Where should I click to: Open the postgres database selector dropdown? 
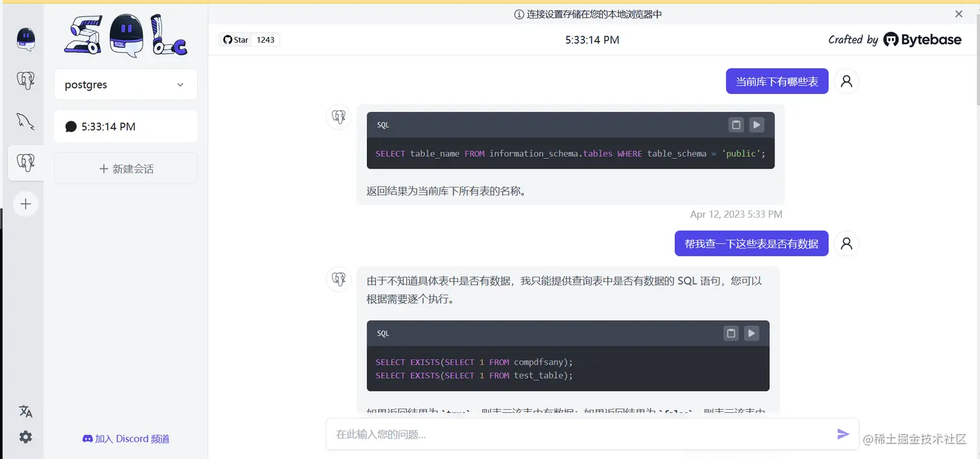pos(125,84)
